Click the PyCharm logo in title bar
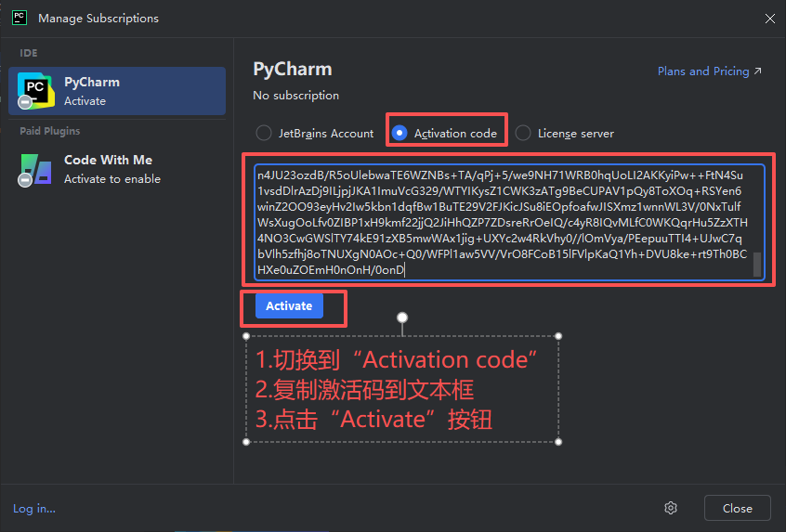Screen dimensions: 786x532 click(x=19, y=18)
